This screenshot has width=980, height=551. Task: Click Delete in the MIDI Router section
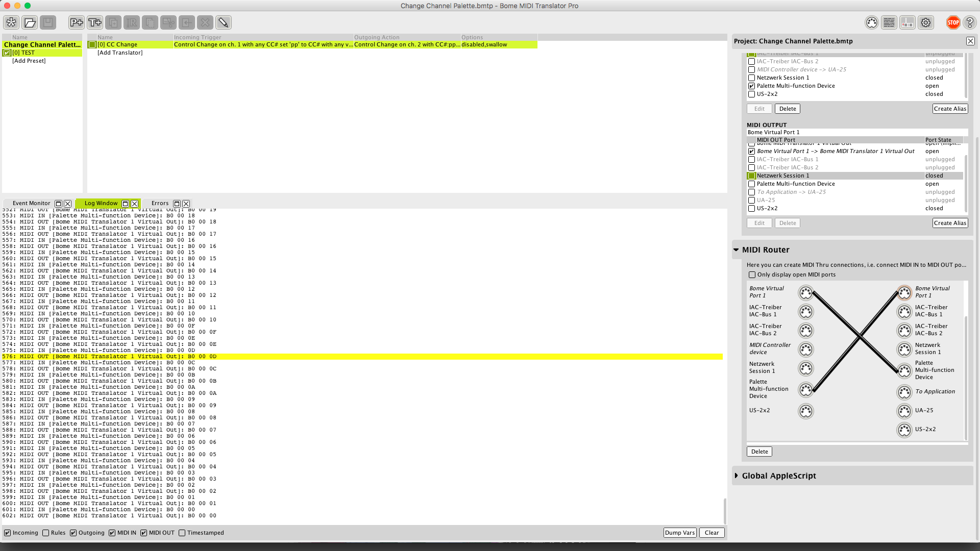[x=759, y=452]
